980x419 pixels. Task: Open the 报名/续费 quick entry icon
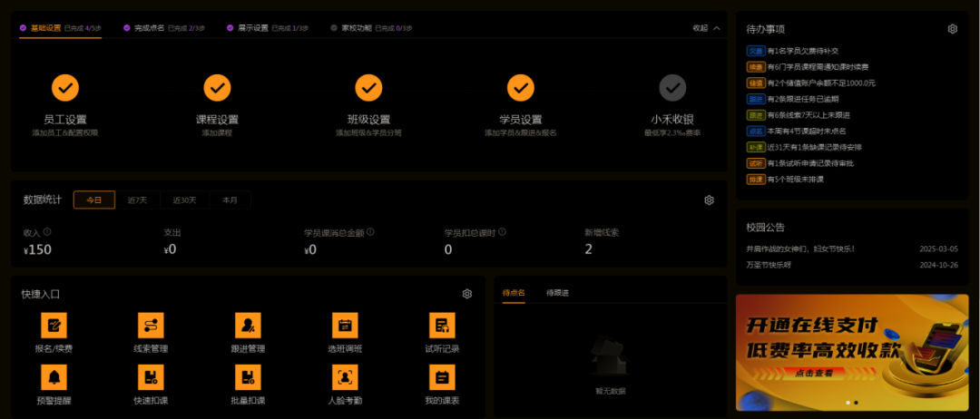pos(54,325)
